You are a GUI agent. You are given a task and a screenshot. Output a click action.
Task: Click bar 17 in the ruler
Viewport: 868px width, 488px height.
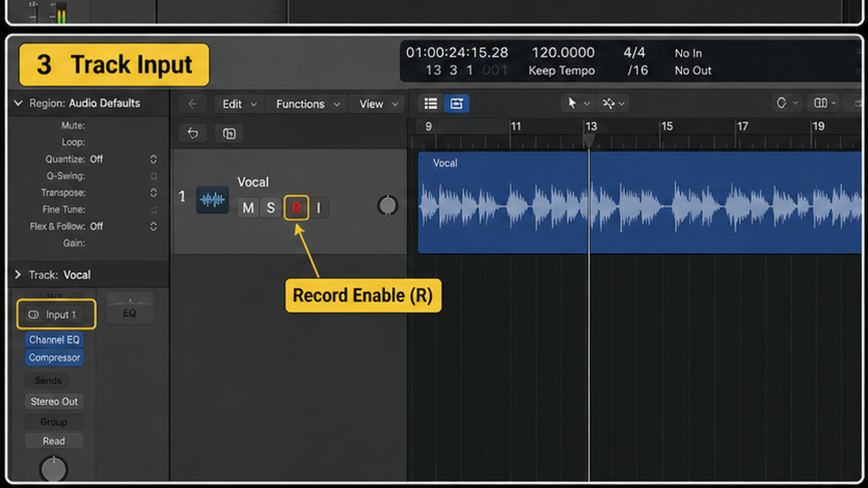pyautogui.click(x=743, y=126)
